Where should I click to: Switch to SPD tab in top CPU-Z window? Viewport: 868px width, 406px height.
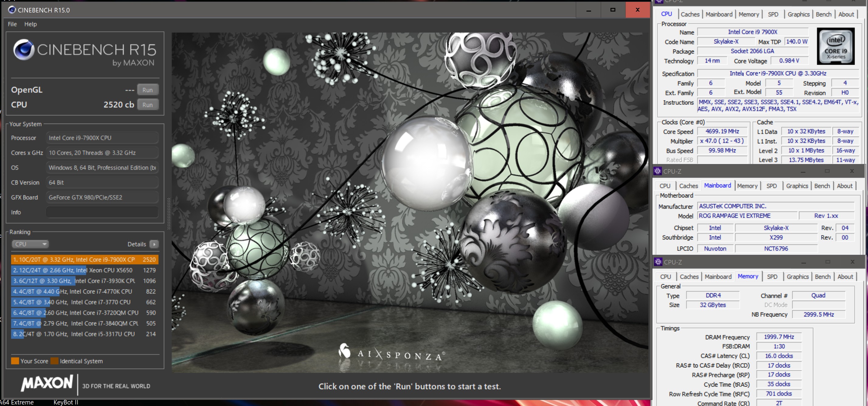point(773,14)
